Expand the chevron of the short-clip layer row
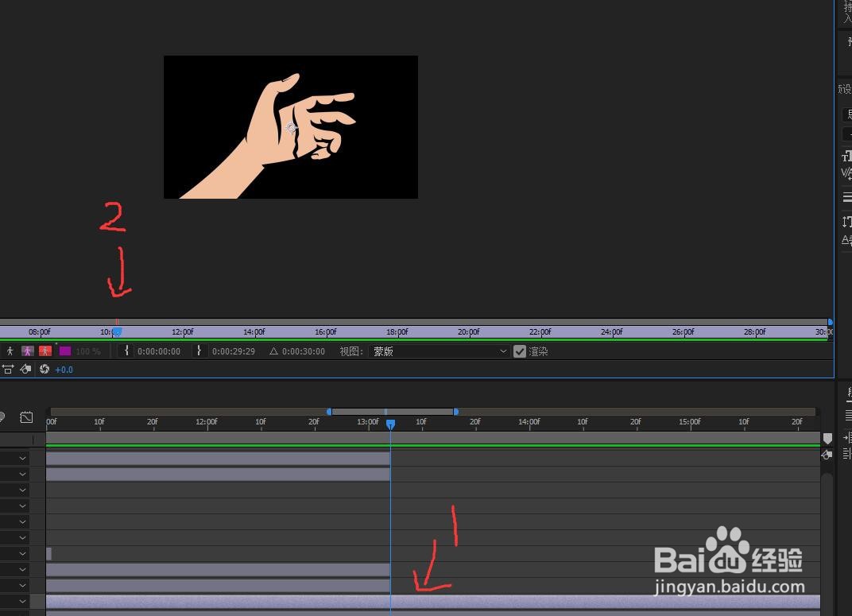 tap(22, 553)
